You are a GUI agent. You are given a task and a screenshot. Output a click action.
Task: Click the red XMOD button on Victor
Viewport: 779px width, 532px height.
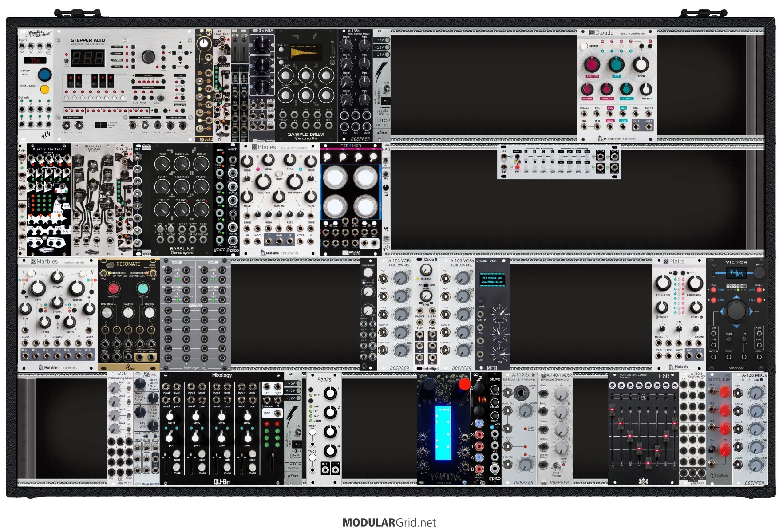[x=713, y=290]
